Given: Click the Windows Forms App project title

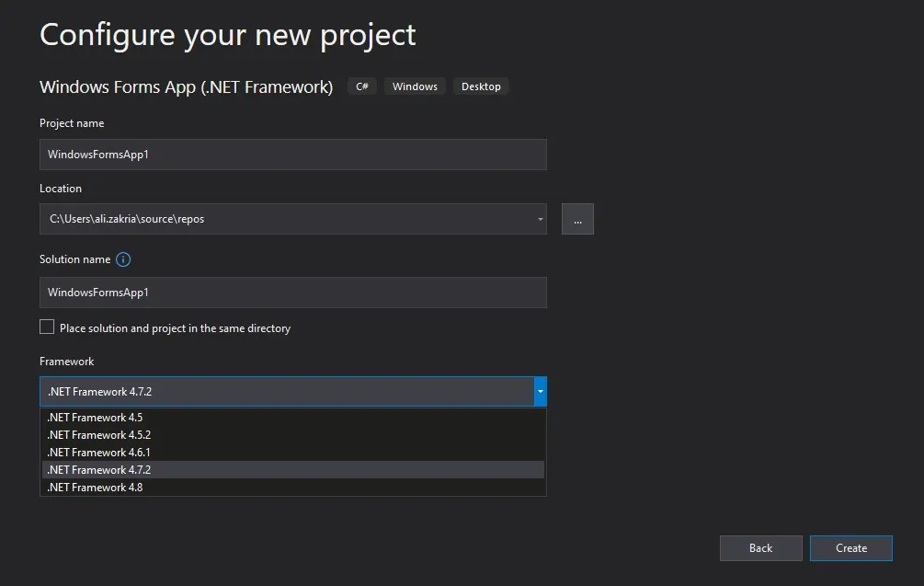Looking at the screenshot, I should coord(186,86).
